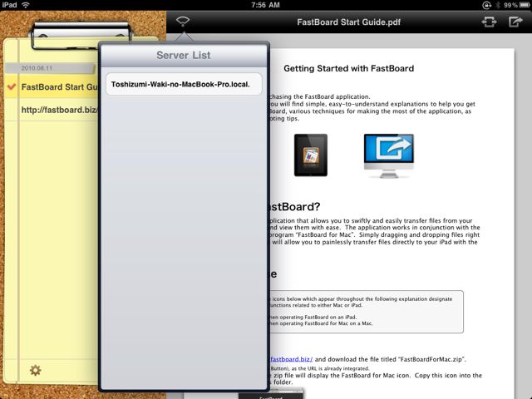This screenshot has height=399, width=532.
Task: Tap the 7:56 AM clock
Action: pyautogui.click(x=266, y=5)
